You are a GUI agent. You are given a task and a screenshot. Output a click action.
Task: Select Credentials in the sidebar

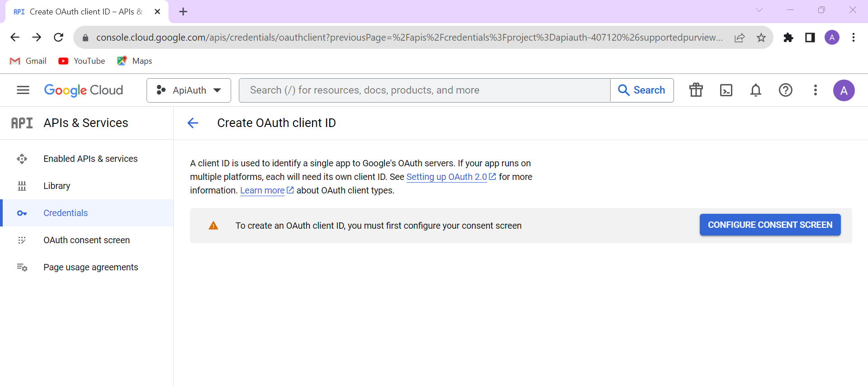(x=87, y=213)
